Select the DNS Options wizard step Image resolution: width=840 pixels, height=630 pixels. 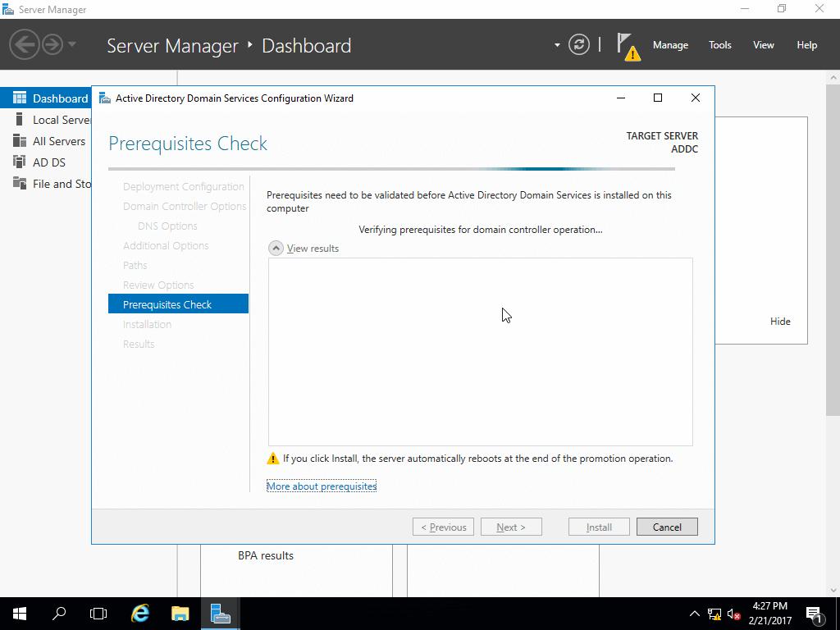click(167, 226)
